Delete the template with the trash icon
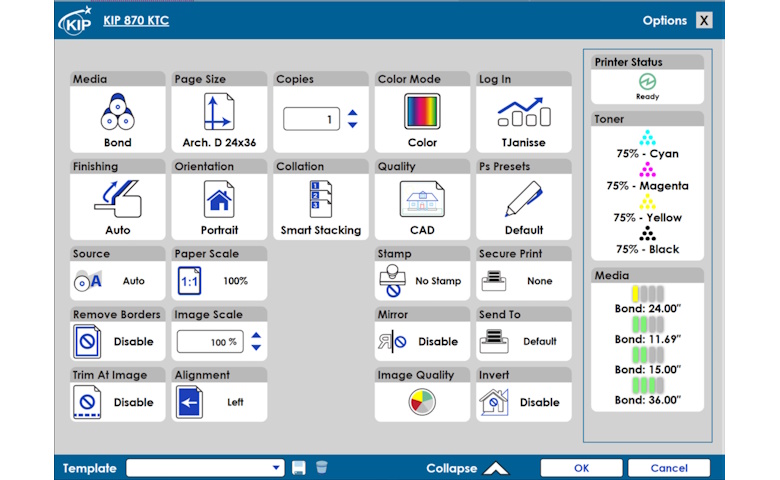780x480 pixels. [x=322, y=467]
